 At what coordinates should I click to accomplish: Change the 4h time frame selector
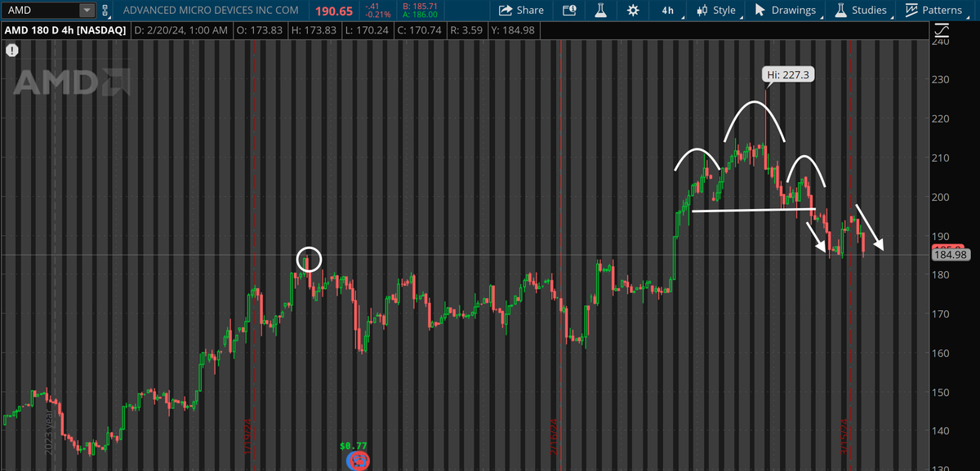tap(668, 11)
